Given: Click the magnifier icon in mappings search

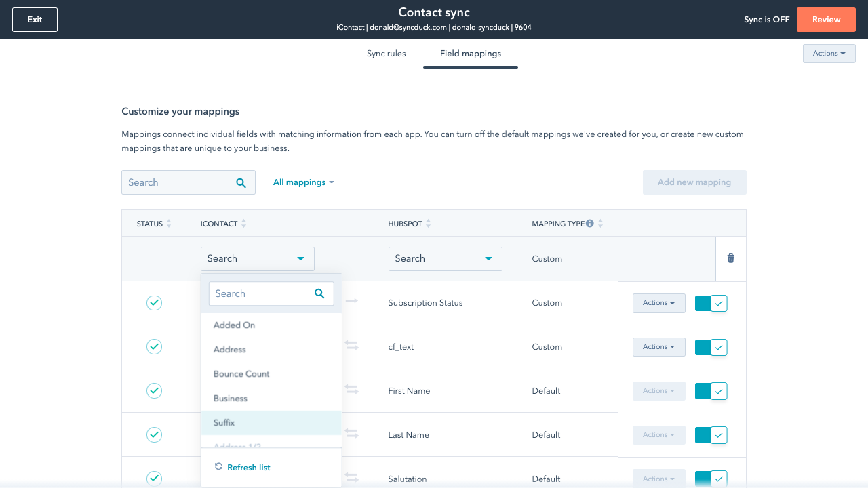Looking at the screenshot, I should pos(241,182).
